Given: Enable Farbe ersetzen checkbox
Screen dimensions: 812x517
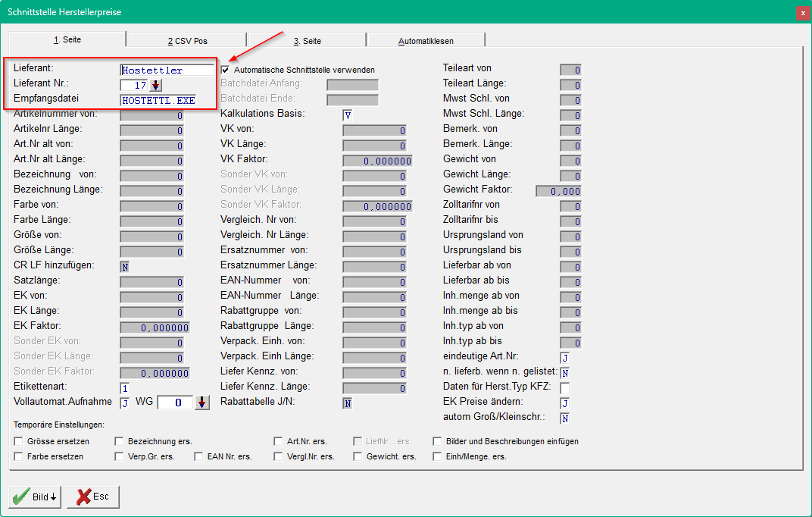Looking at the screenshot, I should [19, 456].
